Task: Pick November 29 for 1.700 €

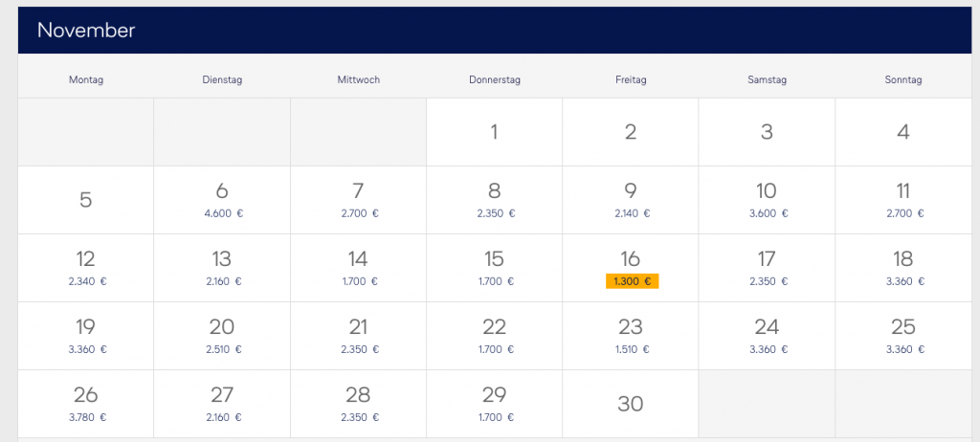Action: [494, 404]
